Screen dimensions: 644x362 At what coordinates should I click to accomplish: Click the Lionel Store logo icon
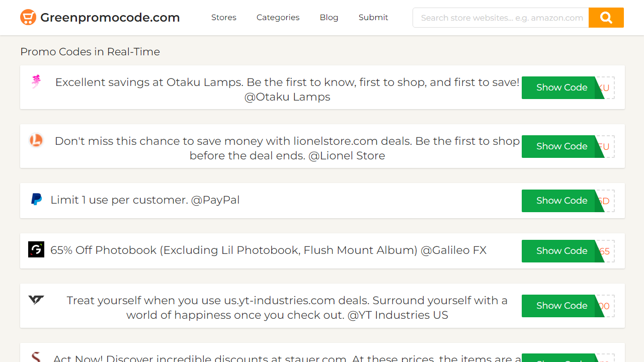click(x=36, y=140)
